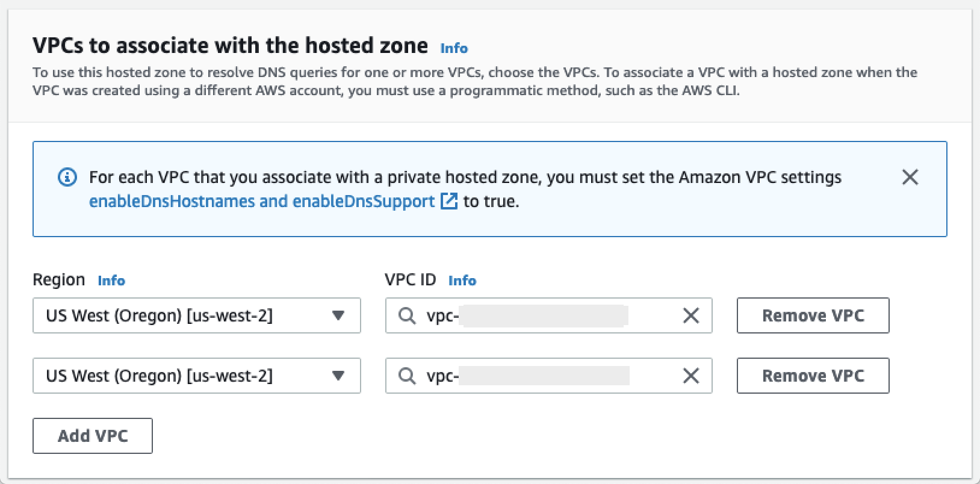Expand first Region dropdown arrow
Screen dimensions: 980x484
(x=338, y=315)
